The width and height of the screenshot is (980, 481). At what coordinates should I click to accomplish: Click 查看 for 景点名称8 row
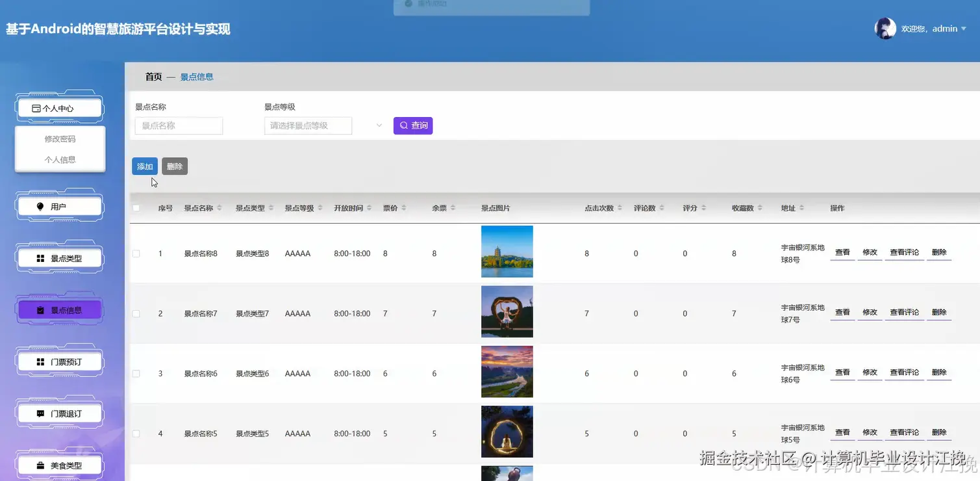[x=842, y=252]
